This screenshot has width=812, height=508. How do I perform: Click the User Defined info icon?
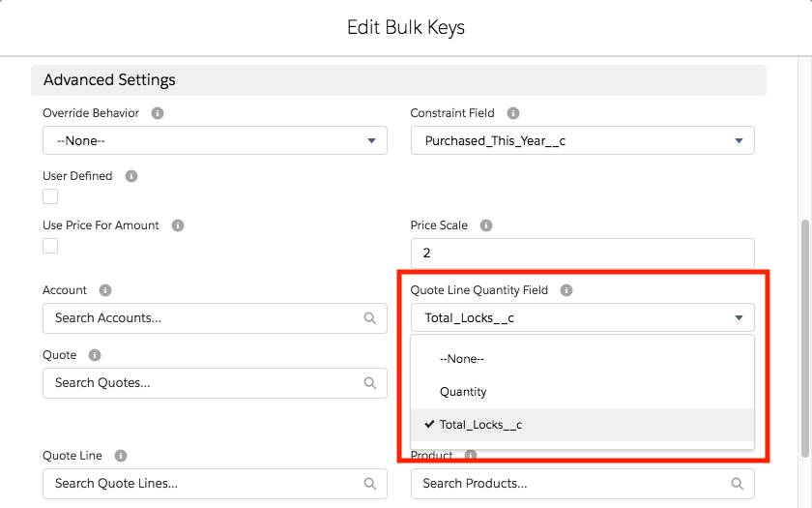pos(131,176)
